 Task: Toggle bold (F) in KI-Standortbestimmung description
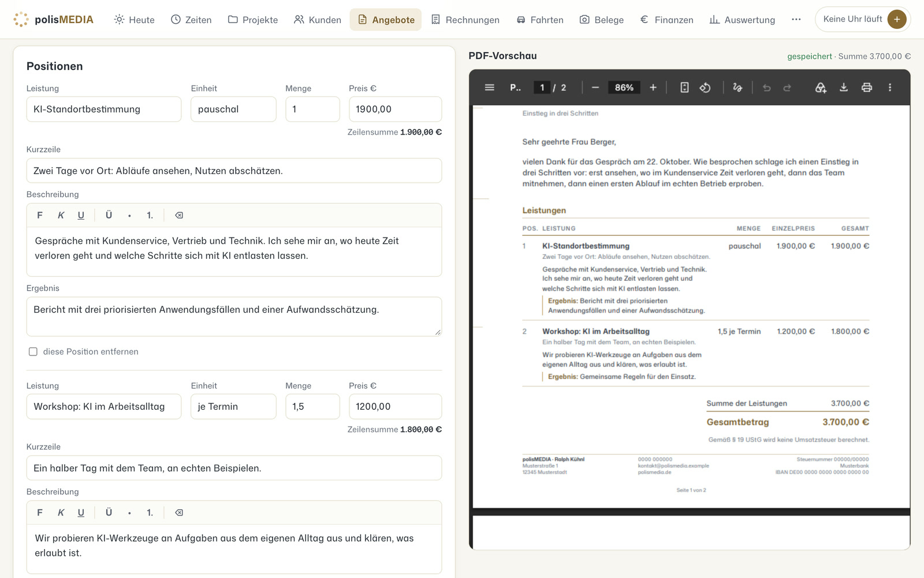coord(40,215)
